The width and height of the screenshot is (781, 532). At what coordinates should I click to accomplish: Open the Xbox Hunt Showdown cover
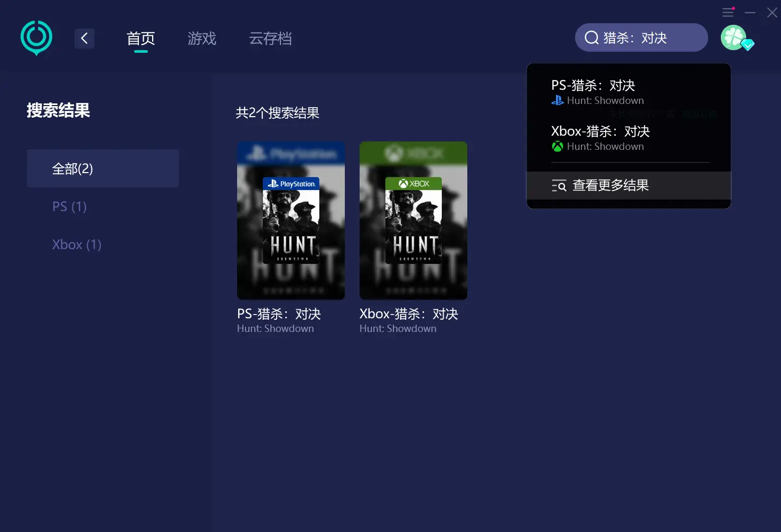(x=413, y=221)
